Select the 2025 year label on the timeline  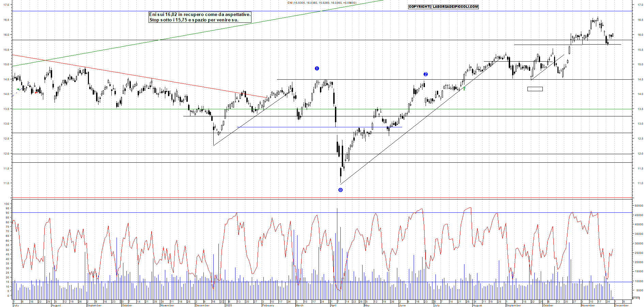(228, 304)
